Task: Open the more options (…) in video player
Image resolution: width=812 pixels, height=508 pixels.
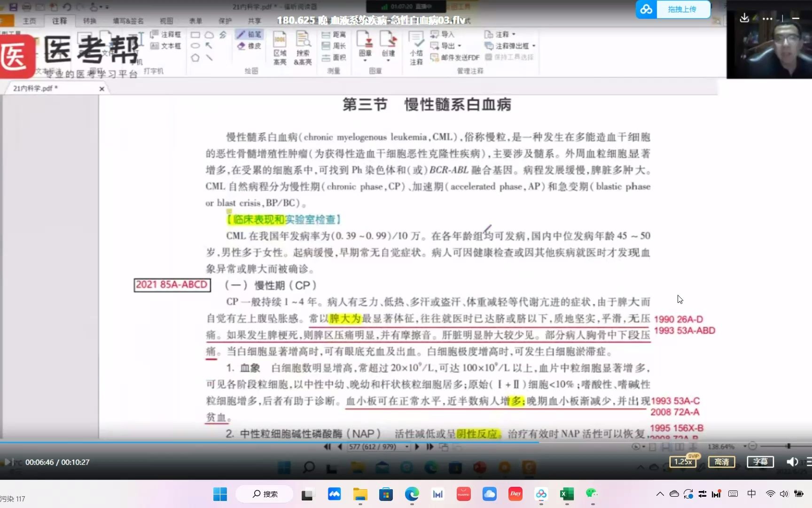Action: [767, 19]
